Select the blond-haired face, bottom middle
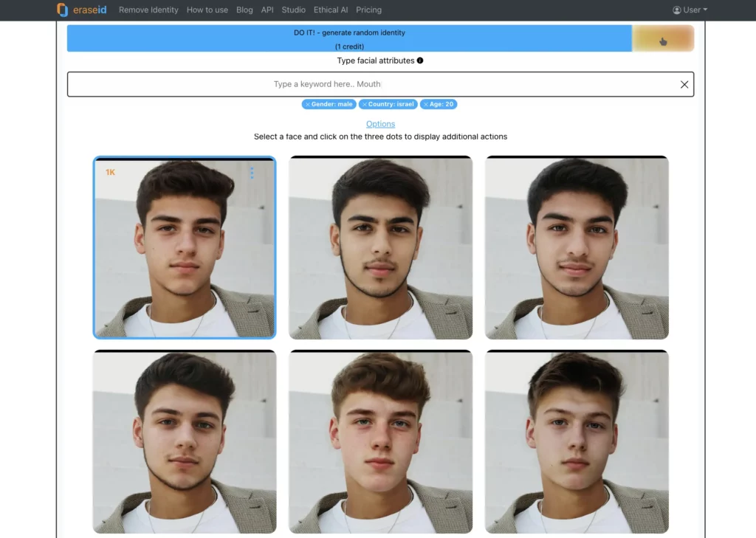 pyautogui.click(x=379, y=441)
